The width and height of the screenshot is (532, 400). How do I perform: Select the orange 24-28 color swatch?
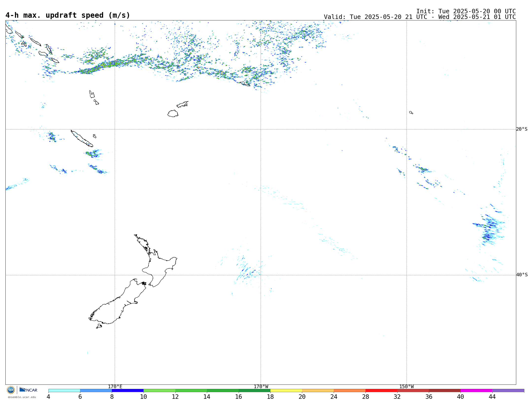pyautogui.click(x=350, y=390)
